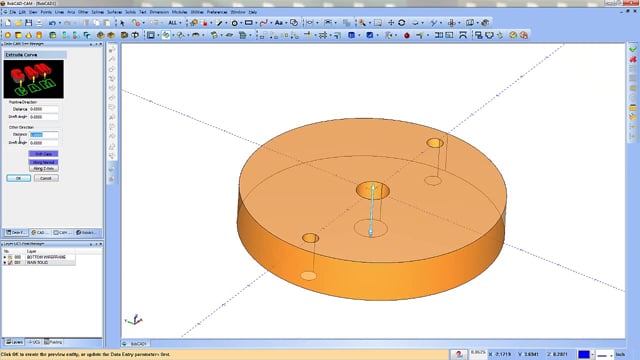Viewport: 640px width, 360px height.
Task: Click the OK button in Extrude Curve
Action: [x=18, y=178]
